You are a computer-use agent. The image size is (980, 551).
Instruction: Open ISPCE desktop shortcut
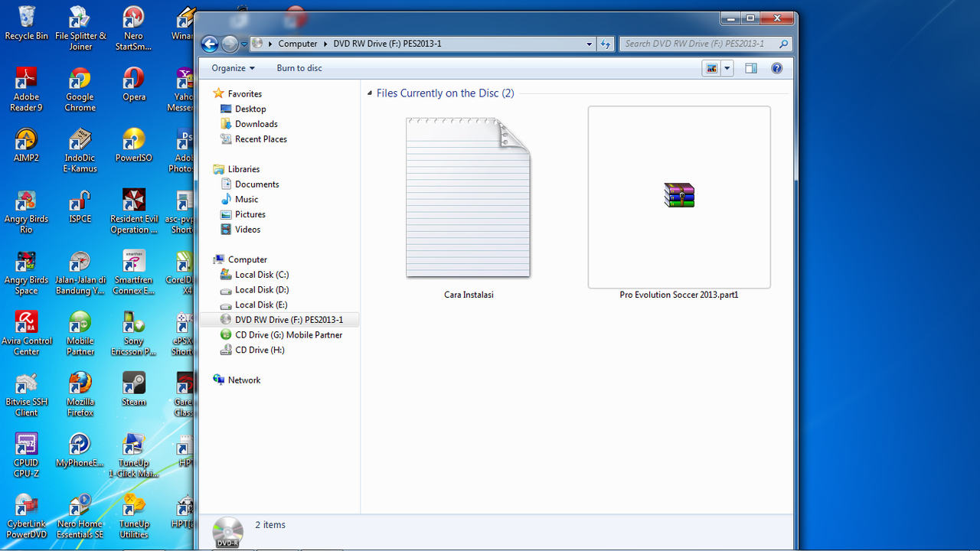[80, 207]
